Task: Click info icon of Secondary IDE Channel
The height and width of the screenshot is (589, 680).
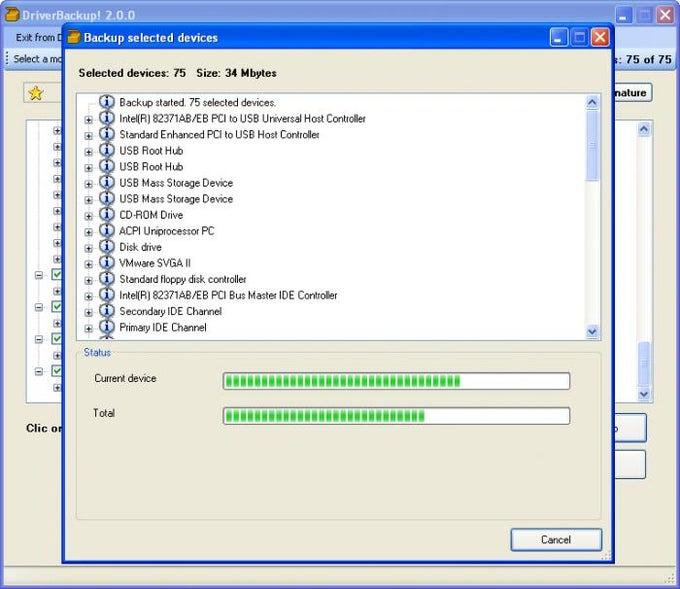Action: click(107, 310)
